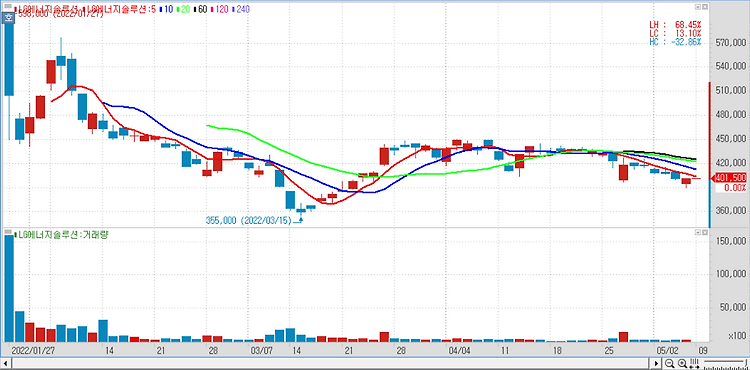Click the 570,000 price axis label
The image size is (750, 370).
731,43
